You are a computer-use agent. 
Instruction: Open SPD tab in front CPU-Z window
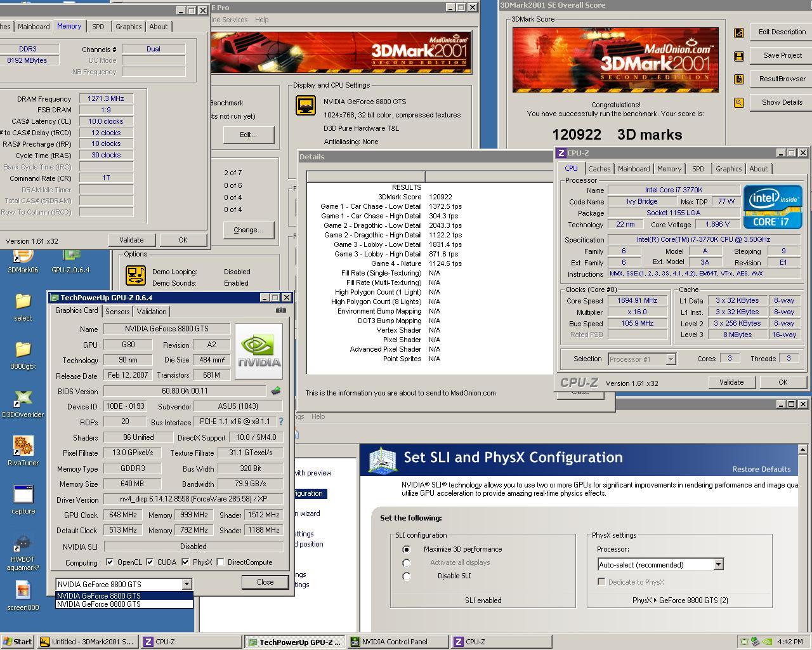pyautogui.click(x=698, y=169)
